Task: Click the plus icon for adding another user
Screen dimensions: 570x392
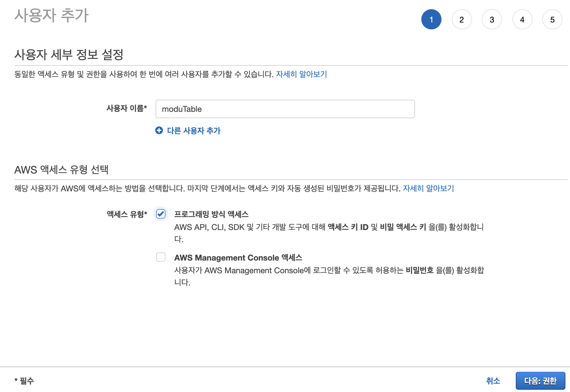Action: 159,131
